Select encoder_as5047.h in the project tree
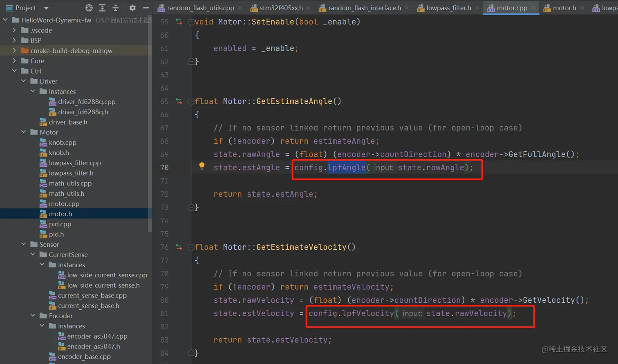This screenshot has height=364, width=618. (x=94, y=347)
